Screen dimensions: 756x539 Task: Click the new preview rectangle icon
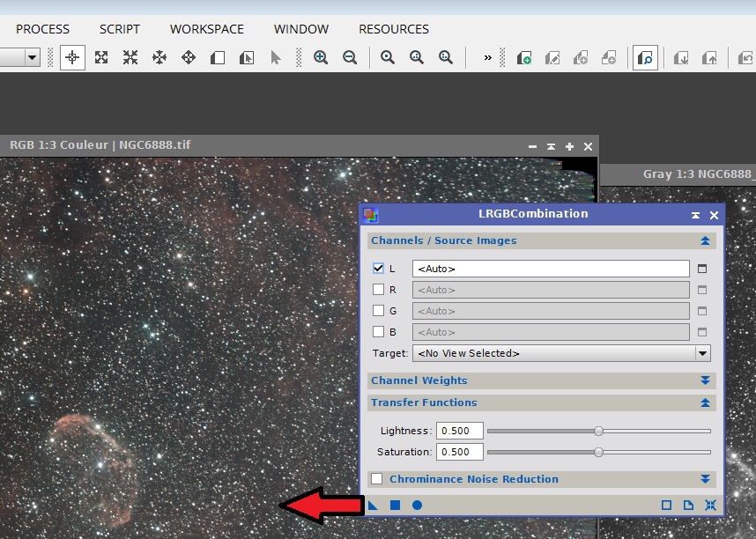coord(218,58)
